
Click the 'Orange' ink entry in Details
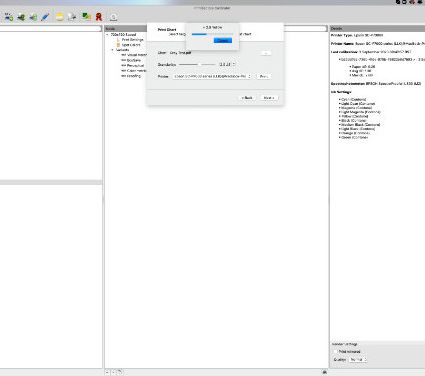[x=355, y=133]
